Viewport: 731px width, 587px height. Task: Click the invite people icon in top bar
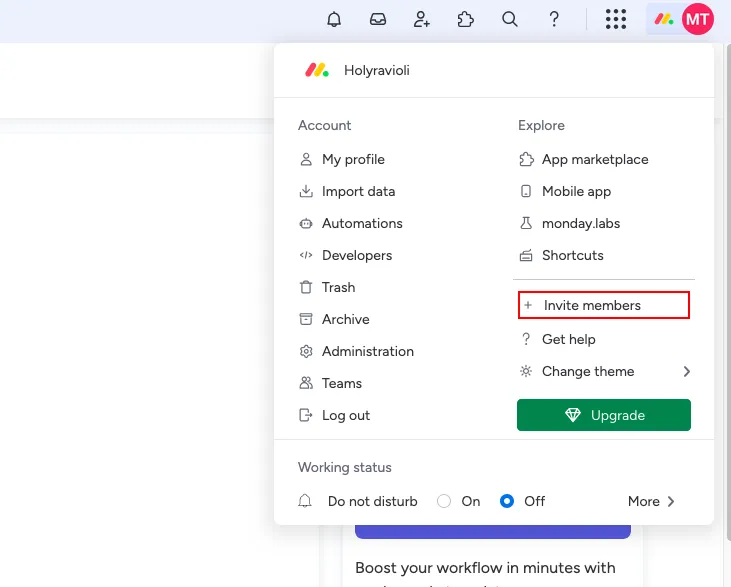click(x=422, y=19)
